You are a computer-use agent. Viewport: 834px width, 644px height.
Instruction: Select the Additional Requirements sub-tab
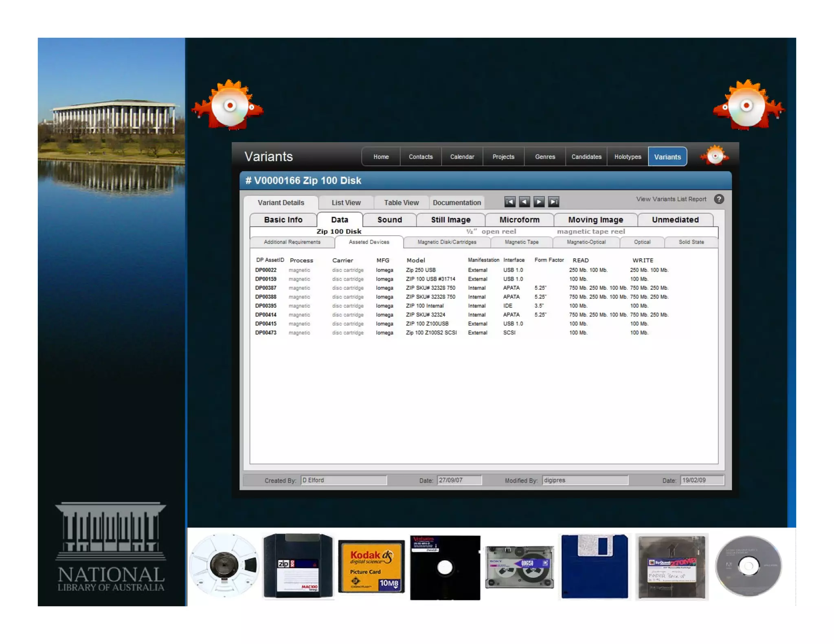292,242
